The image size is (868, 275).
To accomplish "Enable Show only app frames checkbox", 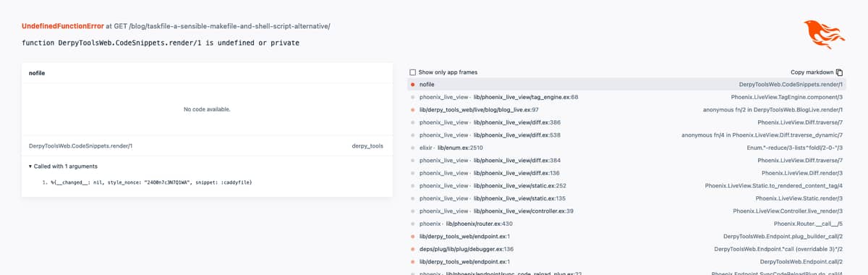I will click(x=412, y=72).
